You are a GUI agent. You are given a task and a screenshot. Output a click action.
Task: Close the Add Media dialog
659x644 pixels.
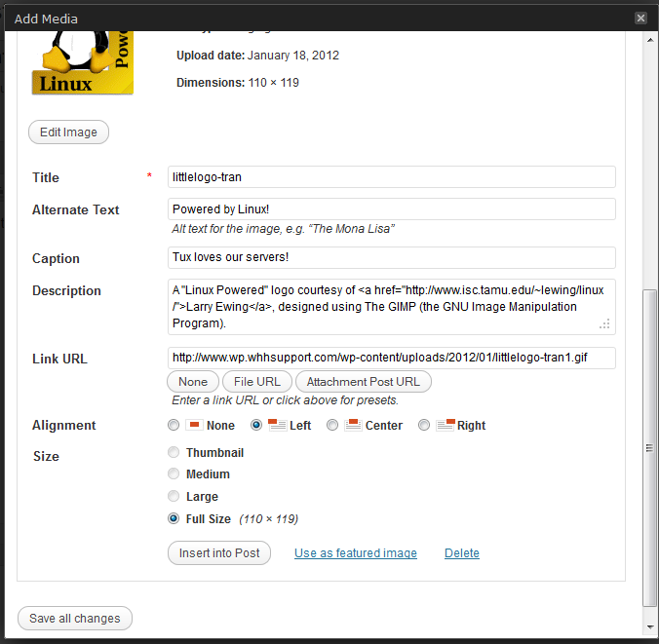[x=640, y=18]
